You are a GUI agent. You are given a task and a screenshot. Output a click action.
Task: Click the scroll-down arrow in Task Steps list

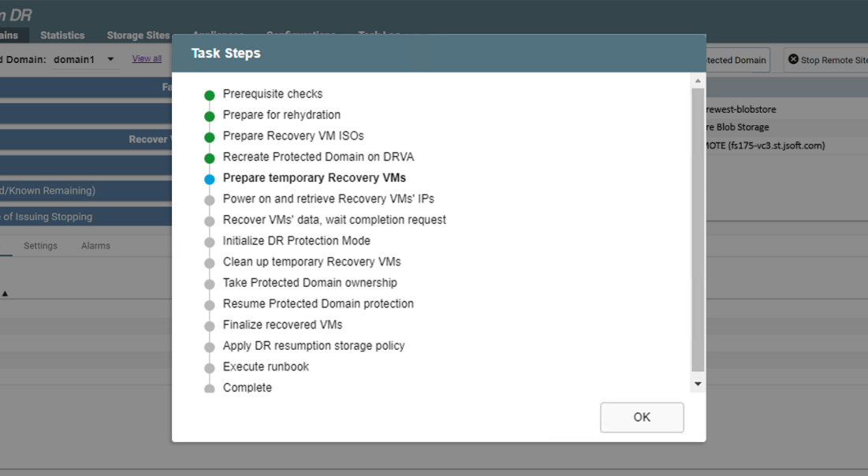[x=698, y=384]
